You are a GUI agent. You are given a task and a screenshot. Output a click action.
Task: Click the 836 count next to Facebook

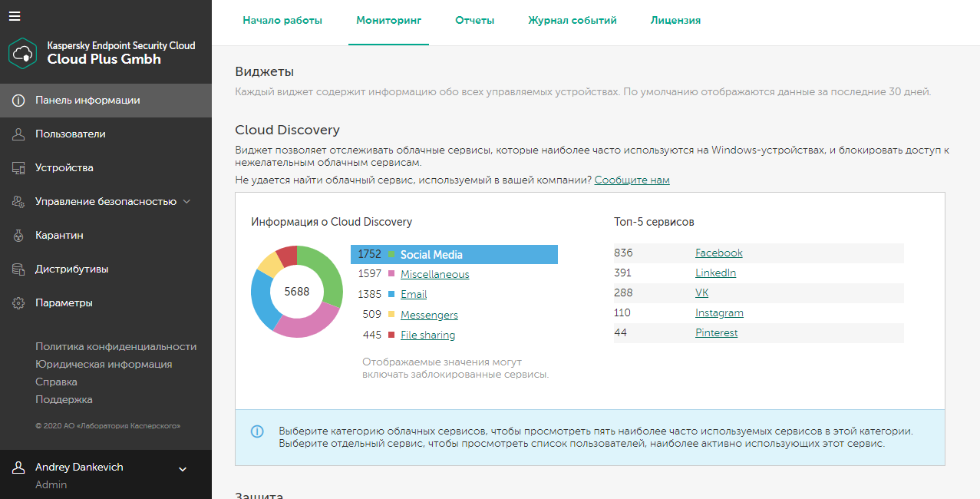point(623,253)
